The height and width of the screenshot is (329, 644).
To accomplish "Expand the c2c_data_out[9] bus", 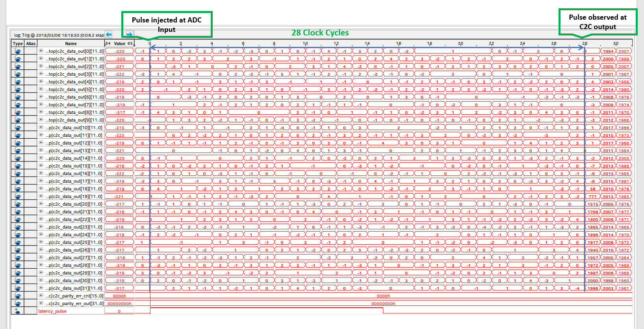I will 41,120.
